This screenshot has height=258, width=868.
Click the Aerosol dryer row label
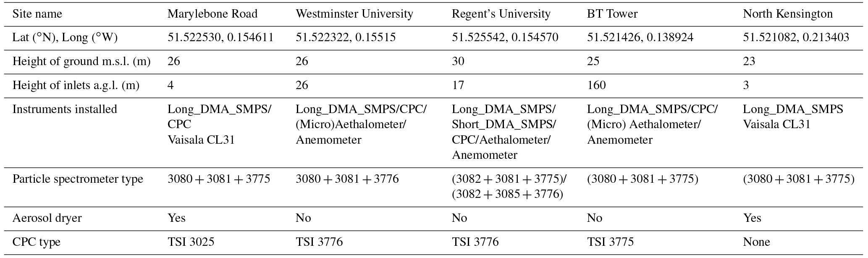[47, 218]
